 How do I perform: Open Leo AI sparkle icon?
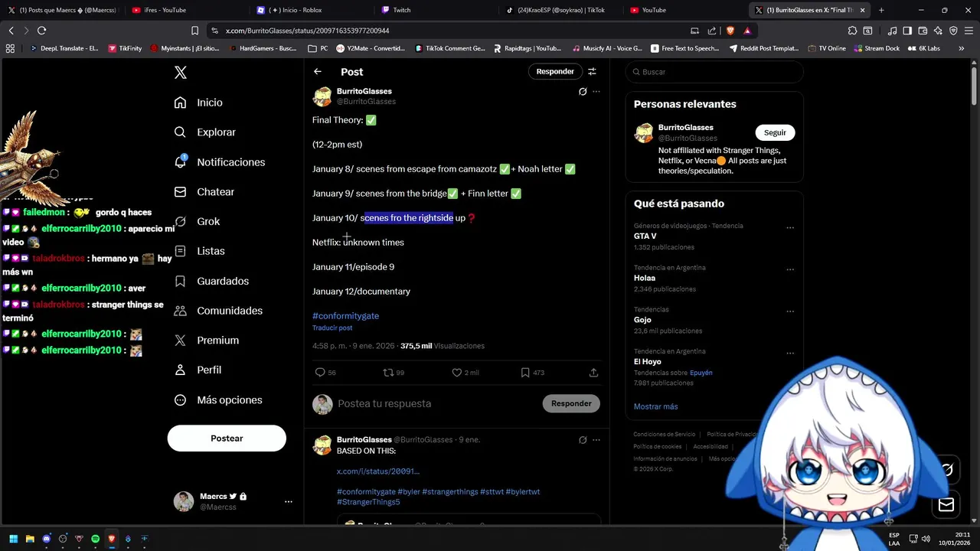(x=938, y=31)
